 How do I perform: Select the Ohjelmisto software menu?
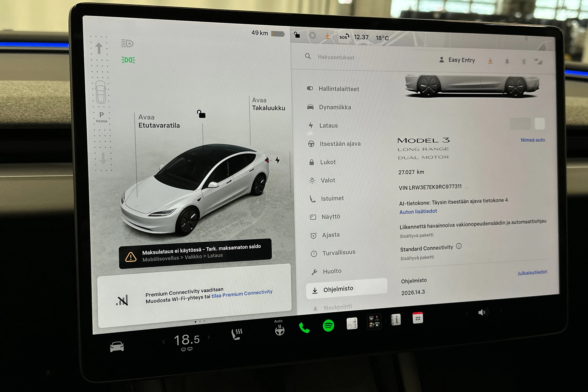pyautogui.click(x=347, y=289)
